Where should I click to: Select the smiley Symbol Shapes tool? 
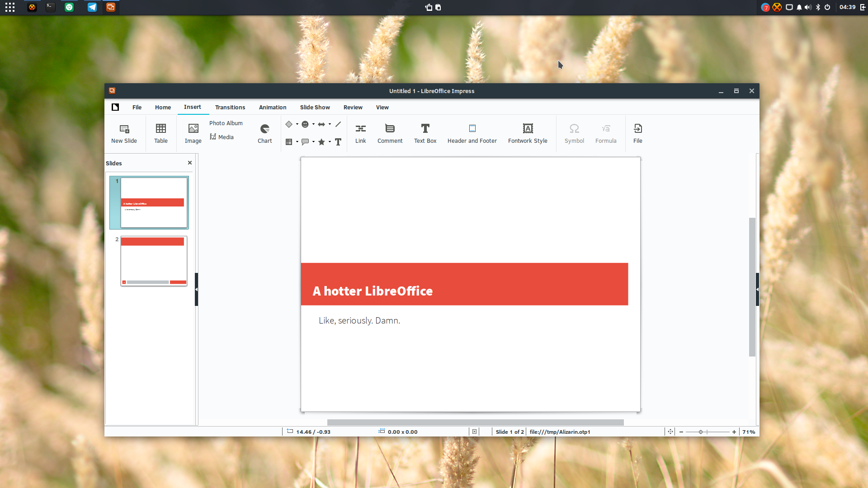coord(305,124)
